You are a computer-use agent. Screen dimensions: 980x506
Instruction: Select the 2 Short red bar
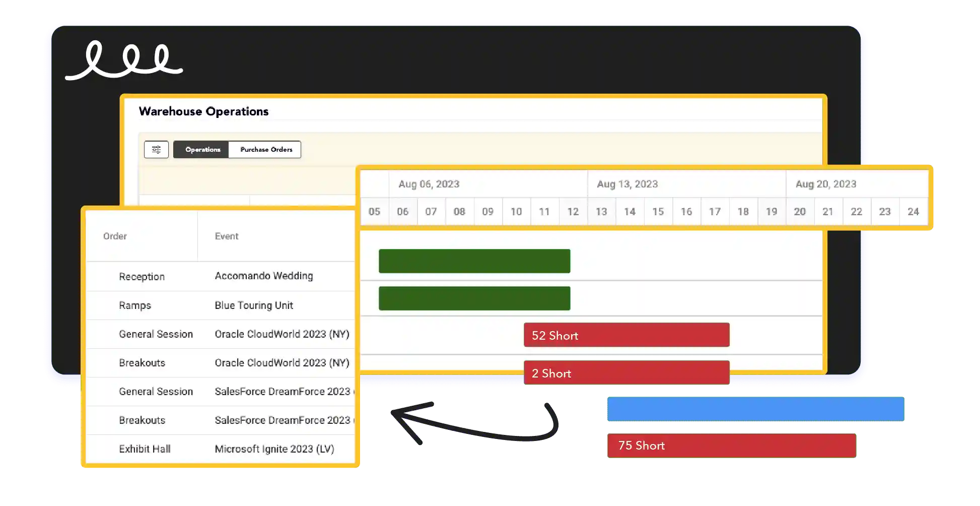tap(626, 373)
